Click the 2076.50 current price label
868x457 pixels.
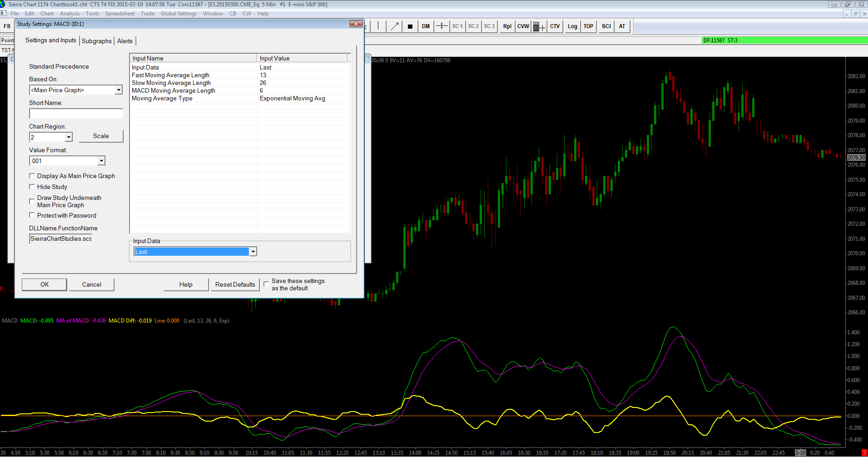pyautogui.click(x=856, y=158)
